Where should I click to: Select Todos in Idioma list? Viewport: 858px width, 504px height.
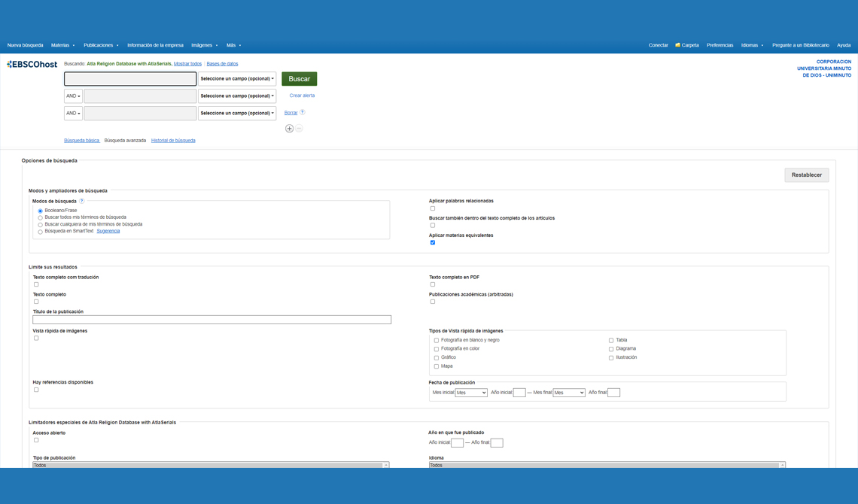click(x=604, y=465)
